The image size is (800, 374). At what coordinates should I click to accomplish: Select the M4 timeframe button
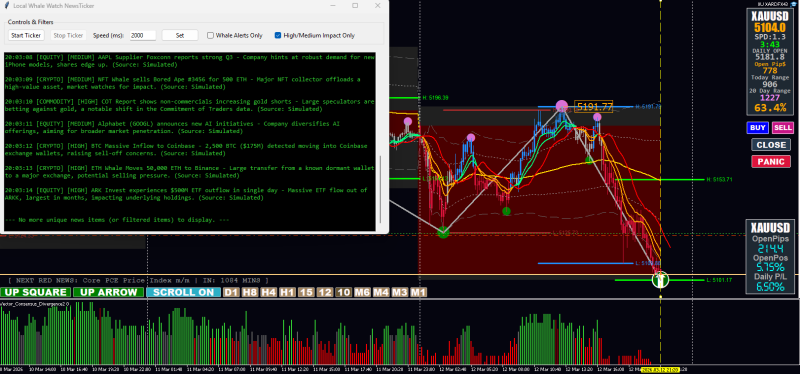(381, 292)
